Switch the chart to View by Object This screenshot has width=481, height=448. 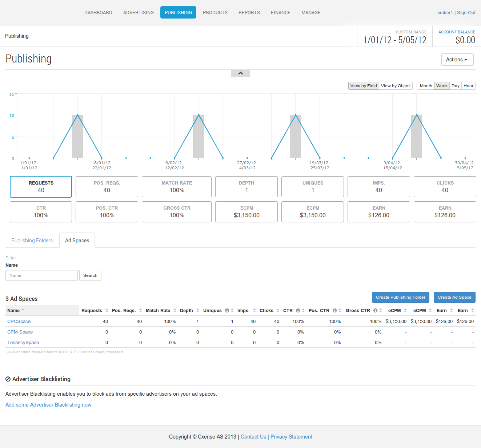(396, 86)
